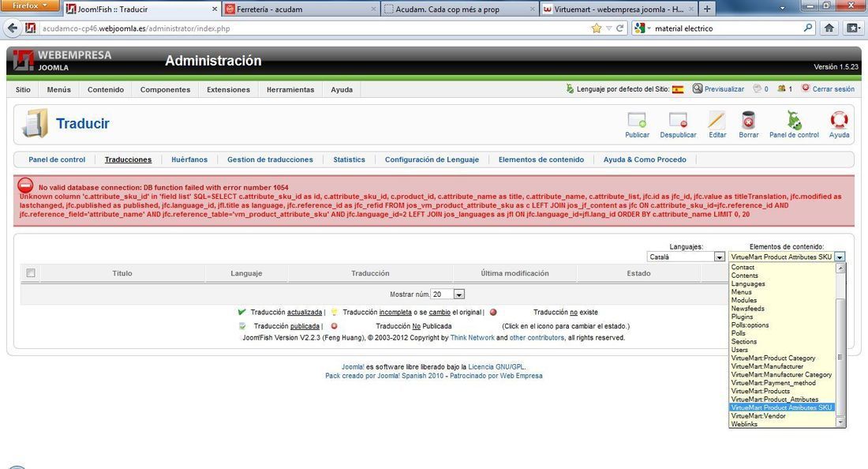Image resolution: width=868 pixels, height=469 pixels.
Task: Open the Sitio menu
Action: (x=23, y=89)
